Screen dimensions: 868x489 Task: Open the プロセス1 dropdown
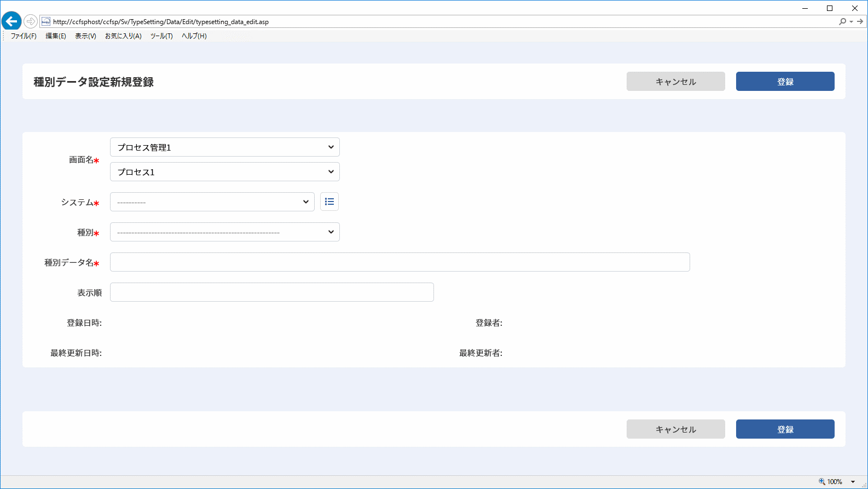click(x=225, y=171)
